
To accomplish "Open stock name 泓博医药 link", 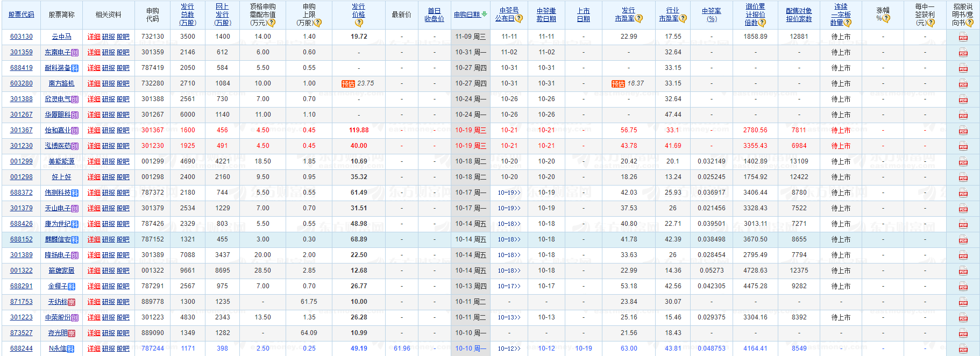I will coord(58,146).
